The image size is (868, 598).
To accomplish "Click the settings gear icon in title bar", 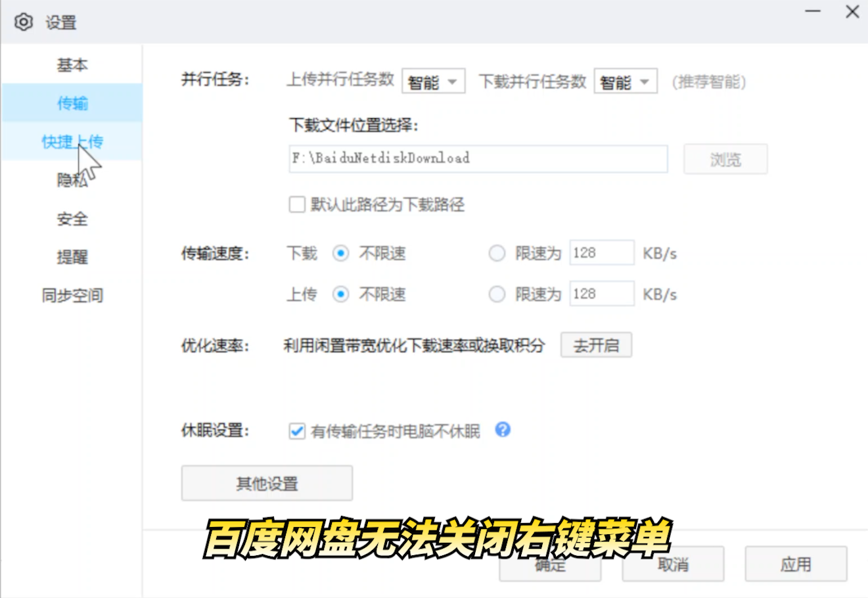I will (24, 22).
